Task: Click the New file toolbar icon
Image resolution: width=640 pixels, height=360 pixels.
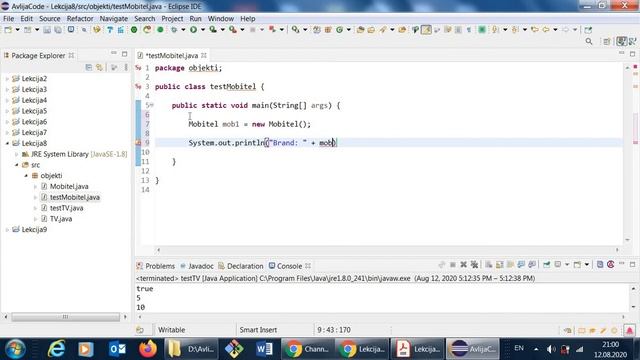Action: 8,30
